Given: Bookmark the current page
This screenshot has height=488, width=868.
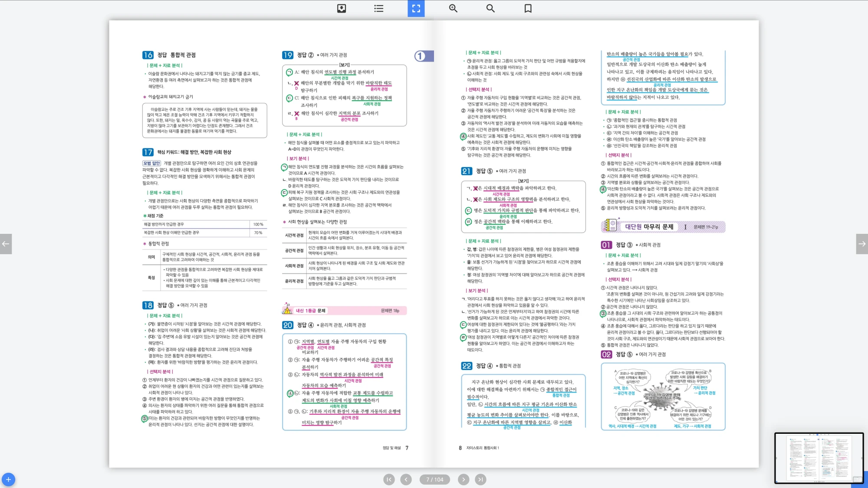Looking at the screenshot, I should [528, 8].
